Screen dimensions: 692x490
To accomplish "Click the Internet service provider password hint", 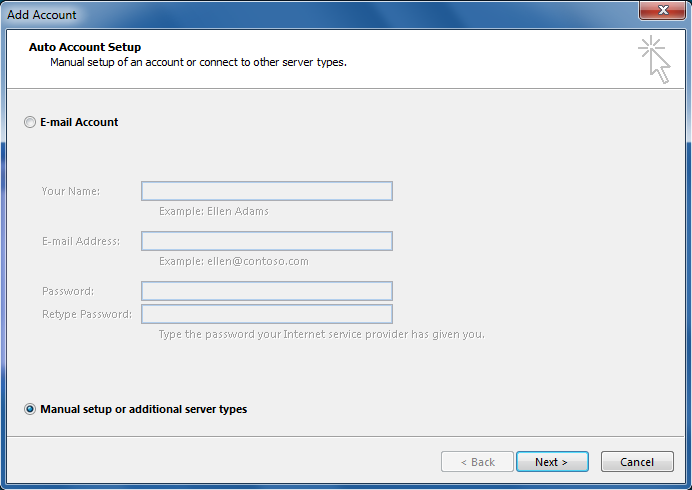I will pyautogui.click(x=321, y=334).
